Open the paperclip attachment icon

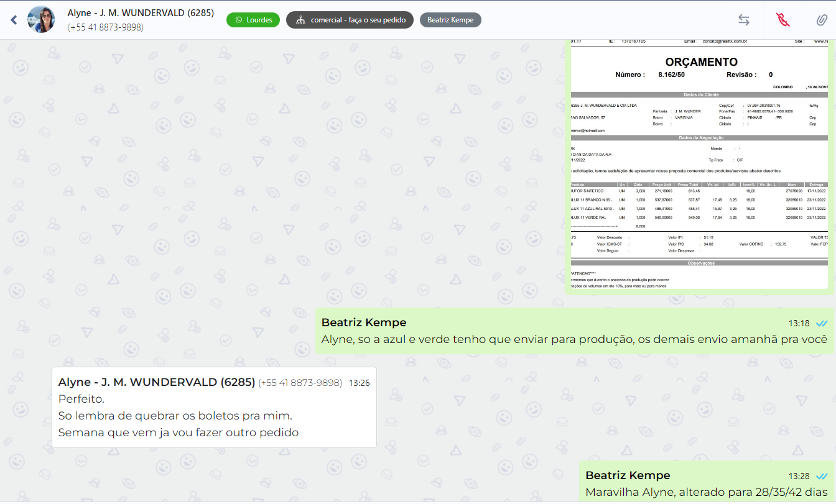click(822, 20)
